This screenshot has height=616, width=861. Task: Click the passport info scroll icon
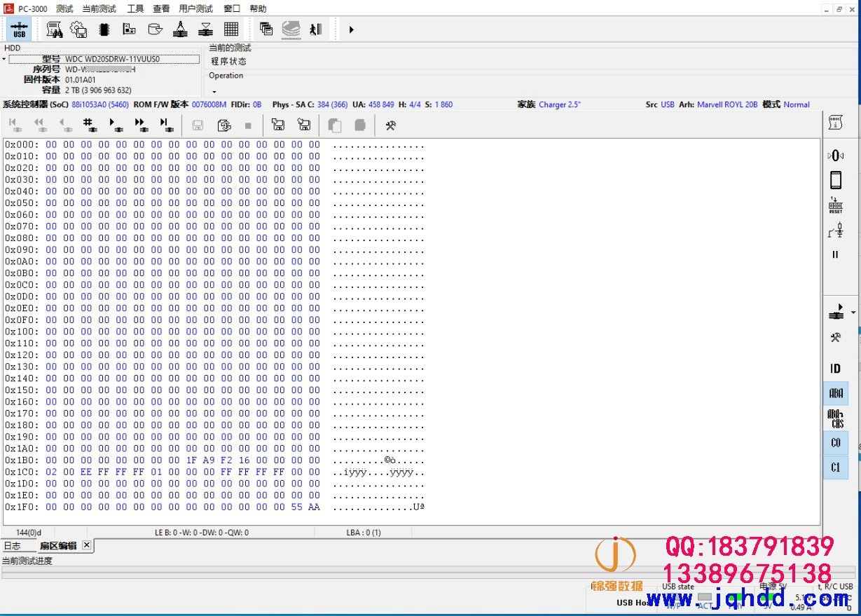click(835, 123)
